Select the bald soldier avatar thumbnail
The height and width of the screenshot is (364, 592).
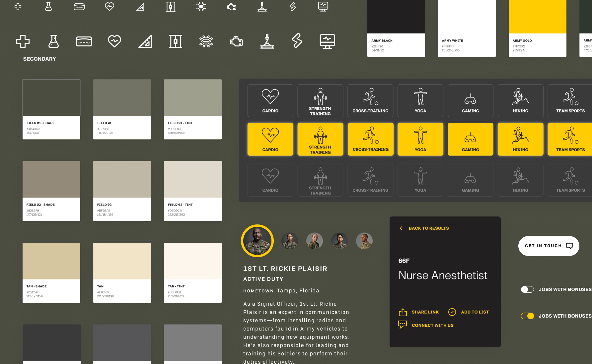coord(364,241)
